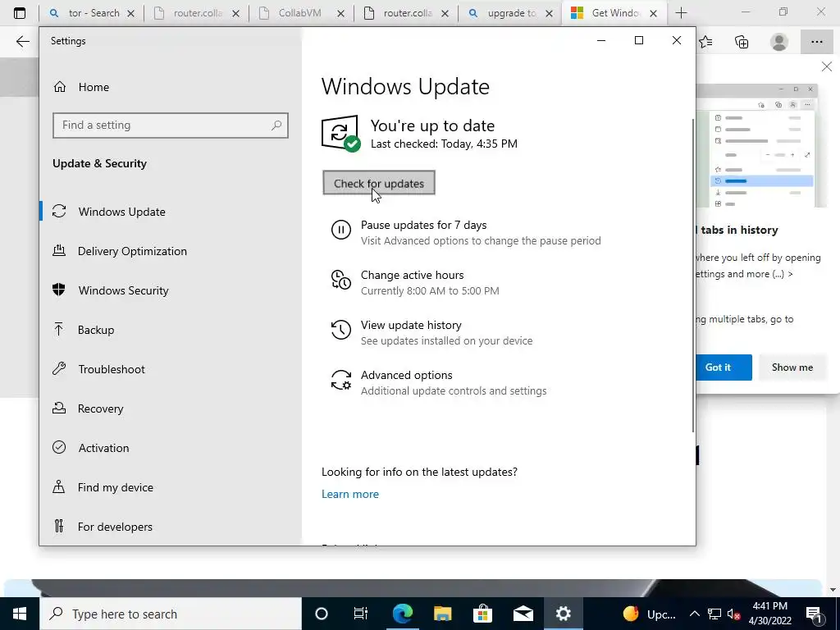Open Mail app from the taskbar

pyautogui.click(x=523, y=614)
